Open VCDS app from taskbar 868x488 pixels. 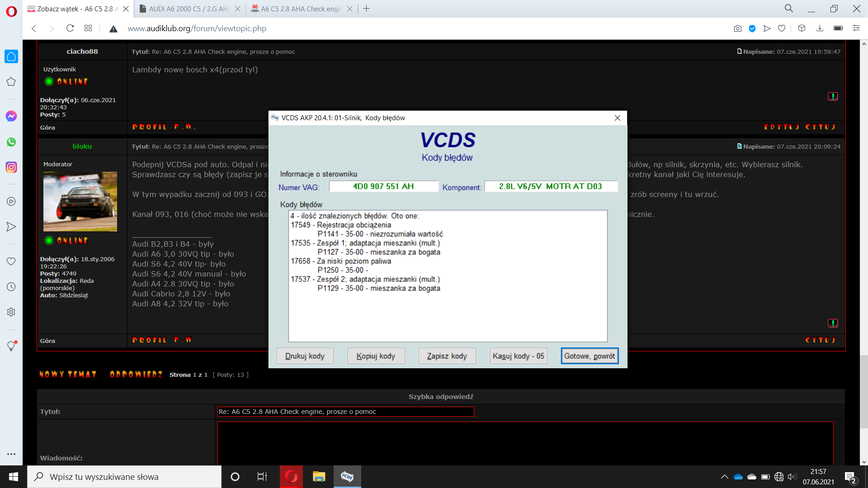point(347,477)
